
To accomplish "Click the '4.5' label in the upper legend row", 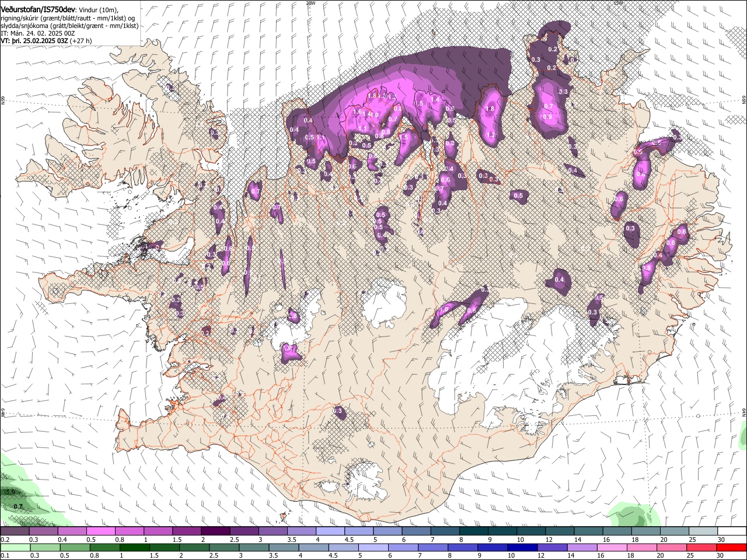I will tap(349, 540).
